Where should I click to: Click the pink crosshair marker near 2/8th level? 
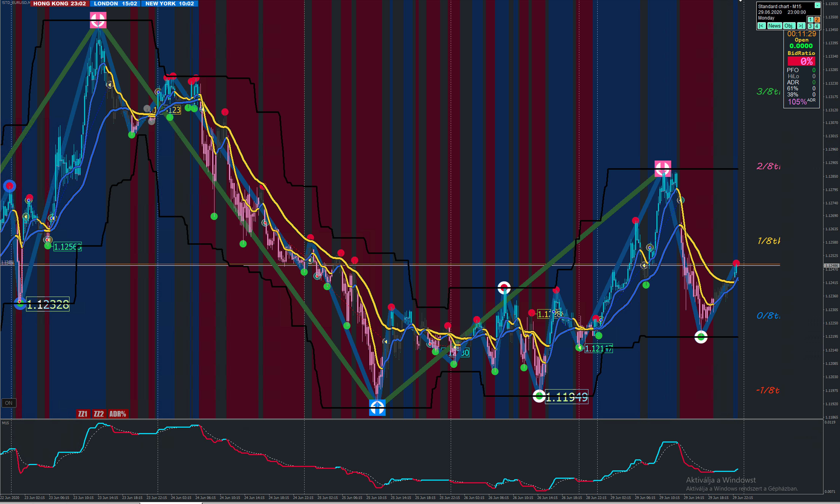point(663,169)
